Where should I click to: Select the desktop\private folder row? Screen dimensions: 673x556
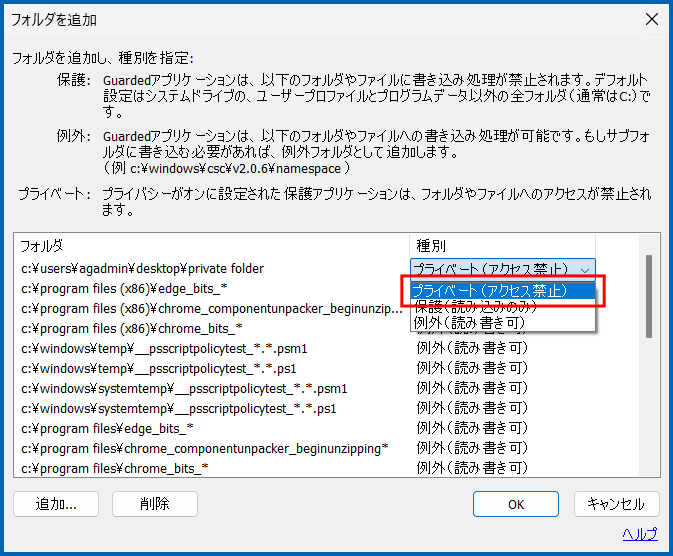(142, 269)
